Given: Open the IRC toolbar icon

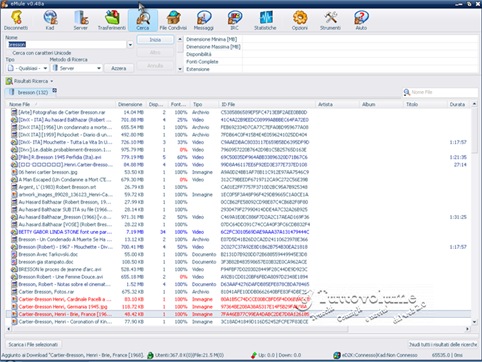Looking at the screenshot, I should click(x=235, y=20).
